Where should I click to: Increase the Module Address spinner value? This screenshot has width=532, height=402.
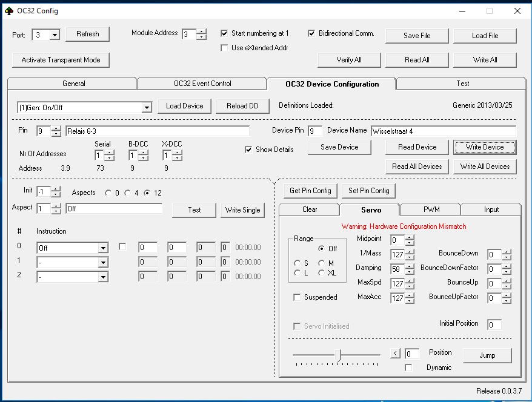202,31
